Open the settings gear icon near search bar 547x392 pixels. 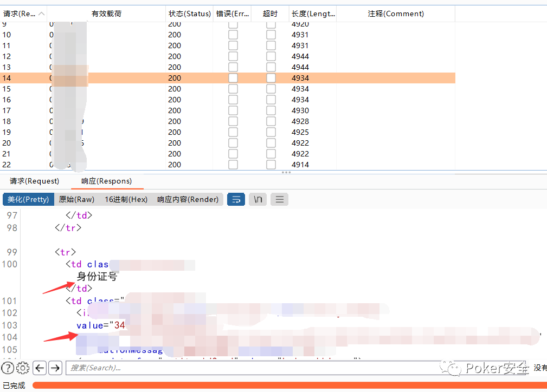tap(23, 368)
